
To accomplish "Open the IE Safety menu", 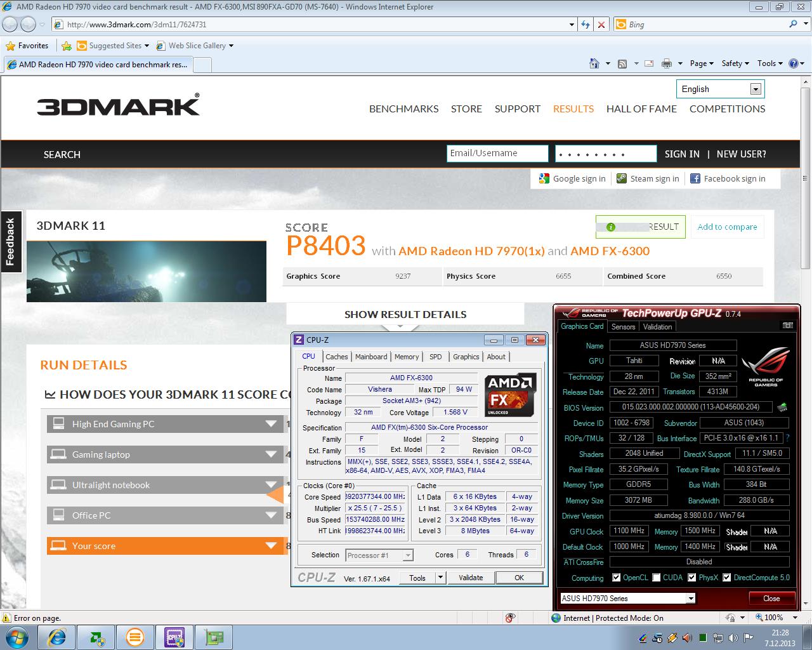I will (x=735, y=63).
